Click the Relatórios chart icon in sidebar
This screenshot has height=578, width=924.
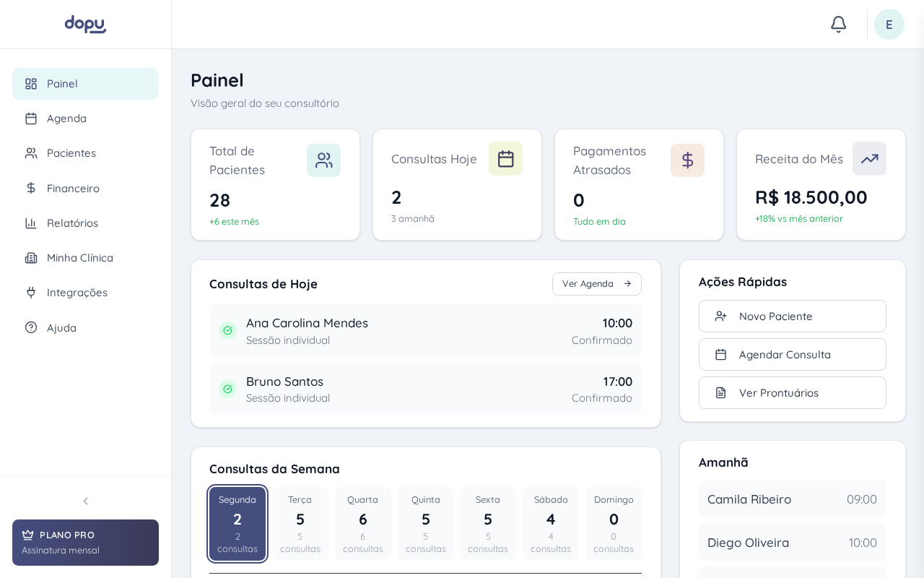[x=31, y=223]
